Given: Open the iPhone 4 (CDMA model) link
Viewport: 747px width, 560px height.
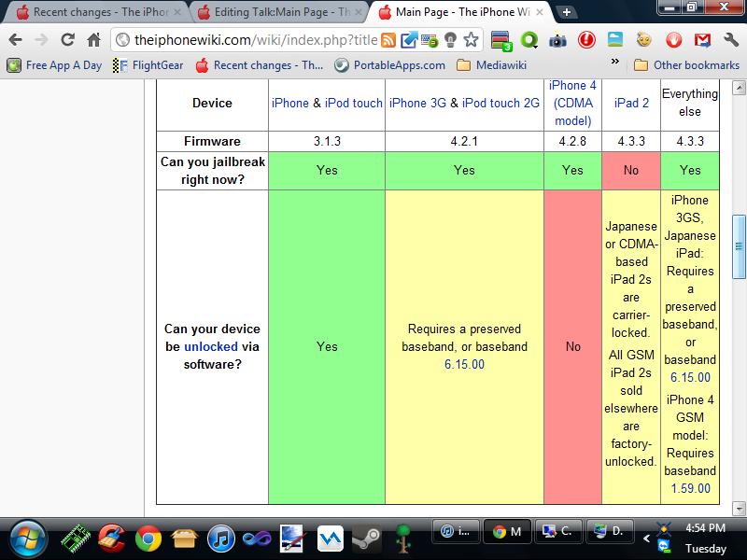Looking at the screenshot, I should pyautogui.click(x=572, y=103).
